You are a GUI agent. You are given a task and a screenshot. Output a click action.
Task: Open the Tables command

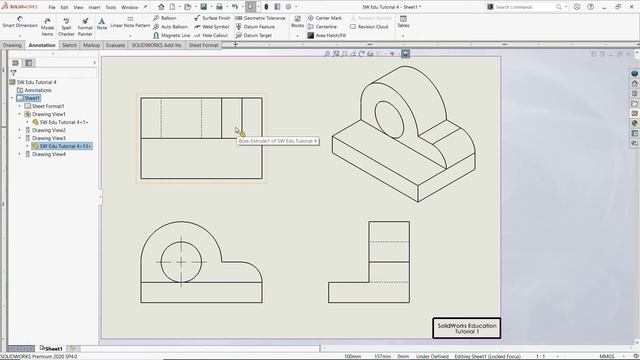pyautogui.click(x=403, y=22)
